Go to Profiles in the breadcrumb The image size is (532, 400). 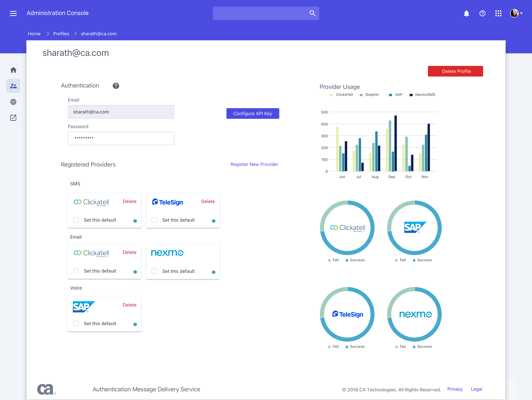click(x=61, y=34)
